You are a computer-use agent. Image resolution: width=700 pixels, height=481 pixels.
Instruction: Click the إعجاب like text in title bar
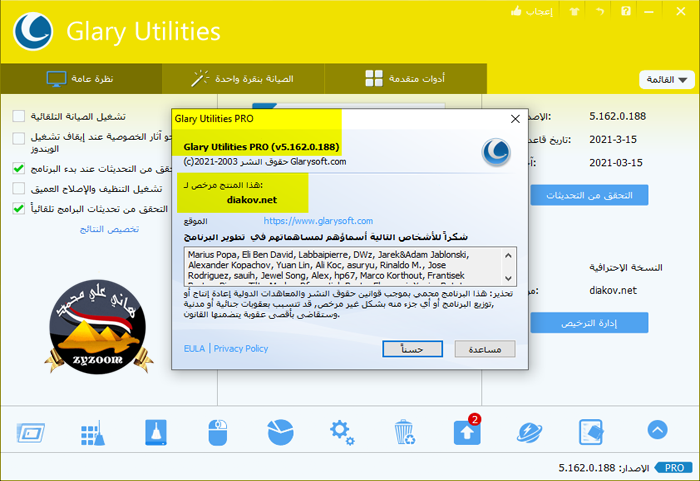539,12
